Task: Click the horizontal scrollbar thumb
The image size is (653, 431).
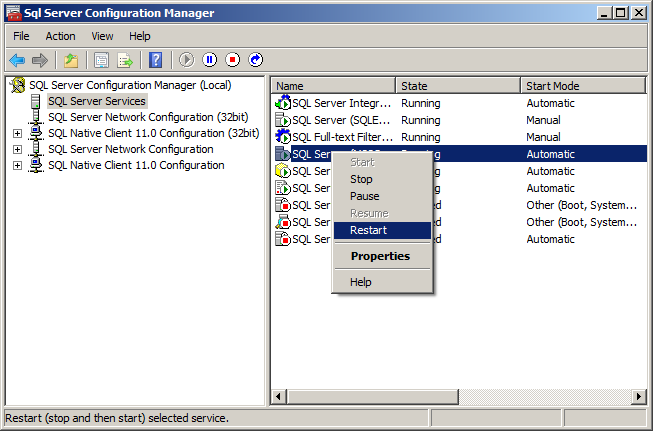Action: tap(372, 396)
